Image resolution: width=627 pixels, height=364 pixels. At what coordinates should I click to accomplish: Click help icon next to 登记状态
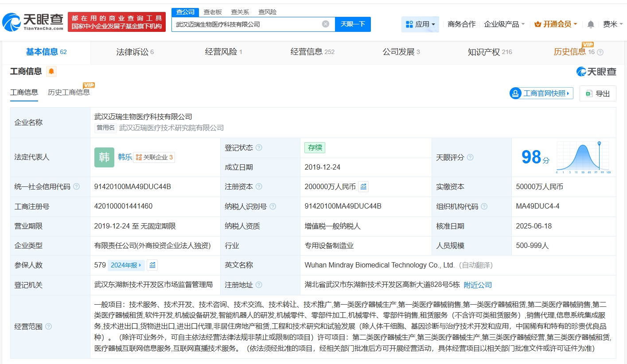pos(259,148)
